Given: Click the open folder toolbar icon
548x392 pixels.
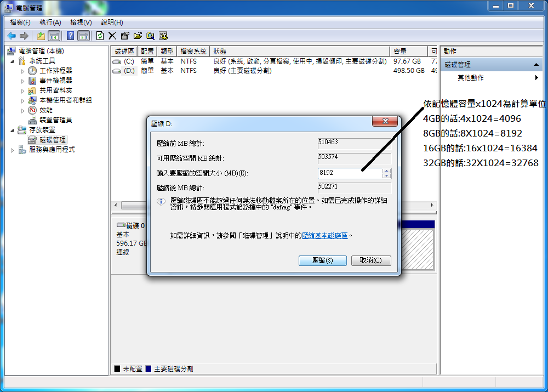Looking at the screenshot, I should 138,36.
